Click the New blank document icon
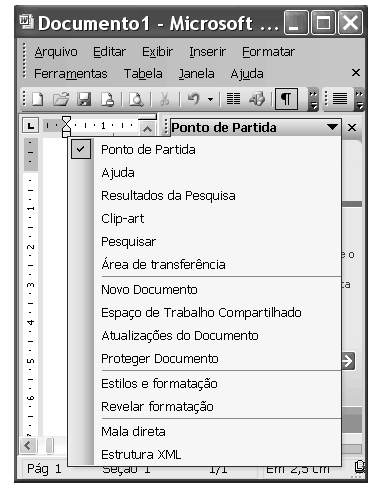Viewport: 375px width, 496px height. pos(37,99)
